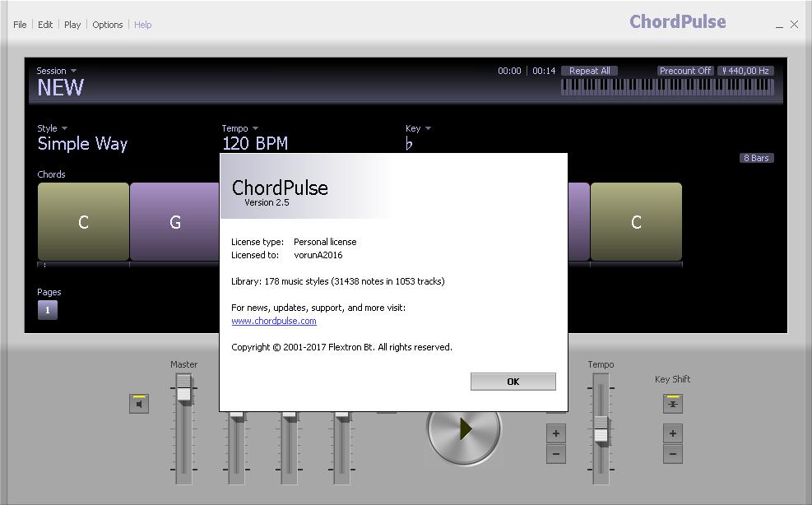This screenshot has width=812, height=505.
Task: Click the Tempo slider handle
Action: 601,429
